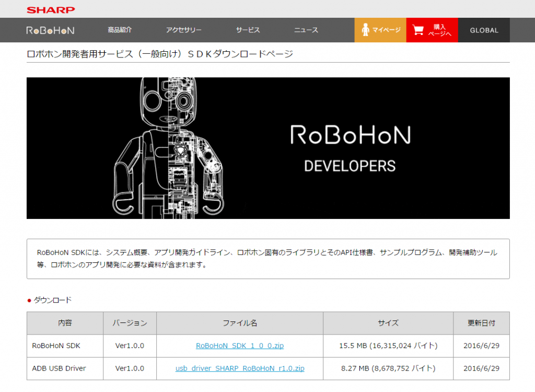The height and width of the screenshot is (392, 535).
Task: Click the バージョン column header
Action: pos(130,323)
